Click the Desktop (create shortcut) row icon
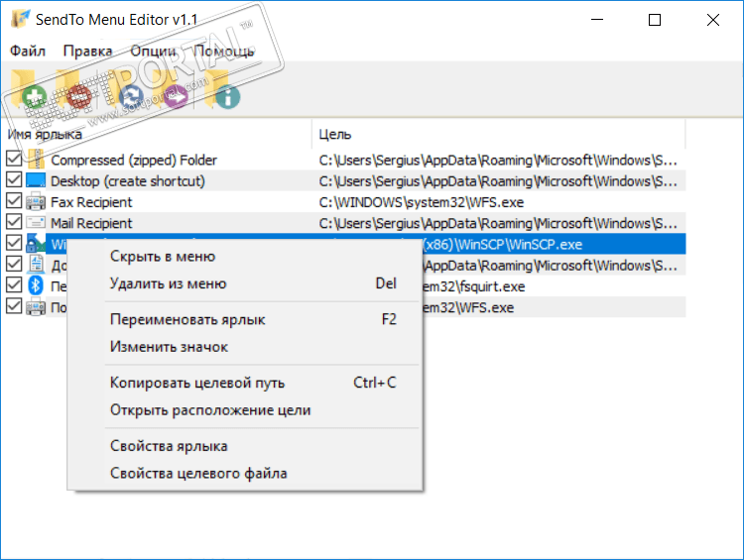Screen dimensions: 744x560 coord(36,180)
